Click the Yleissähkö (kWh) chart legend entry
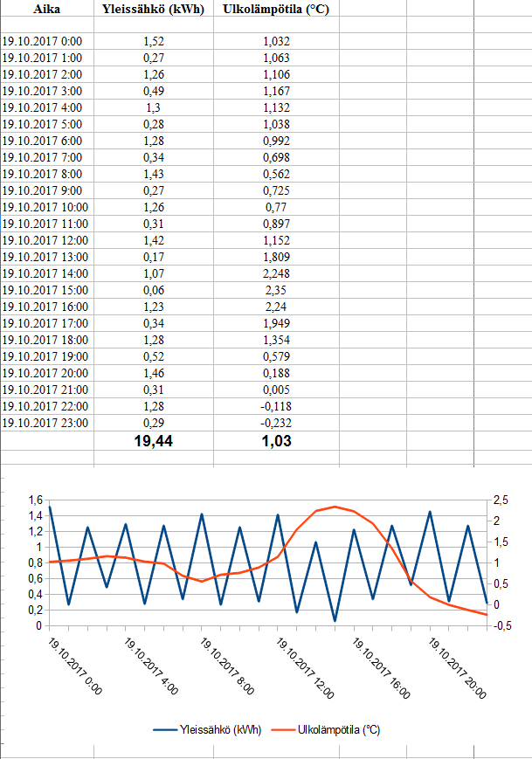Viewport: 532px width, 759px height. 207,729
